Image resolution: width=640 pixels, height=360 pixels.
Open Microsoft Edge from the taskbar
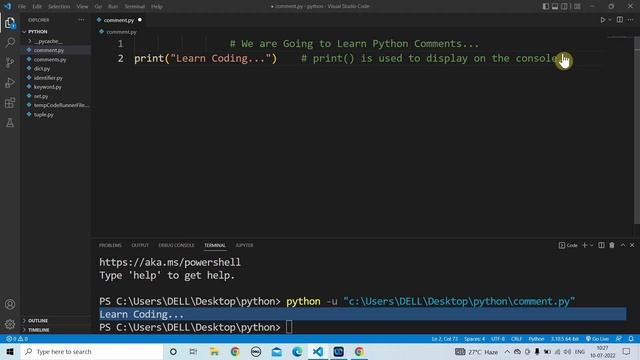297,351
